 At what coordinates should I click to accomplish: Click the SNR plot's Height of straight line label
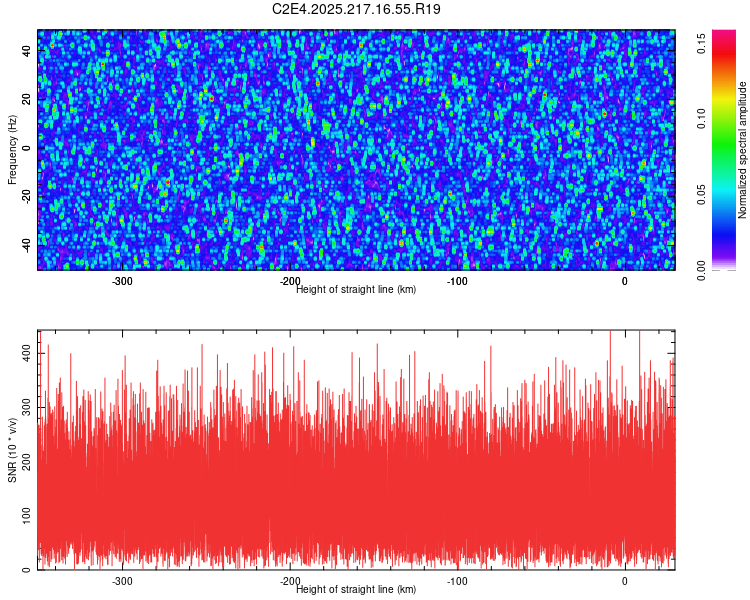click(356, 589)
